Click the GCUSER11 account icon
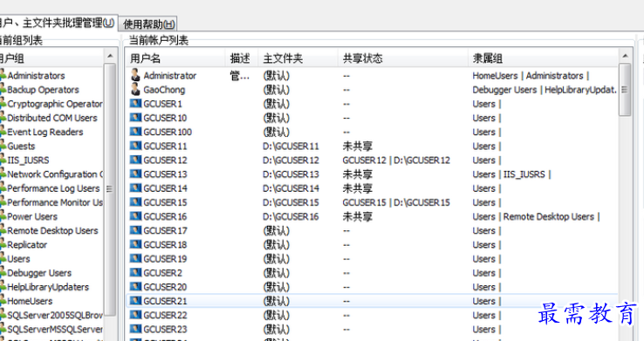 coord(135,146)
